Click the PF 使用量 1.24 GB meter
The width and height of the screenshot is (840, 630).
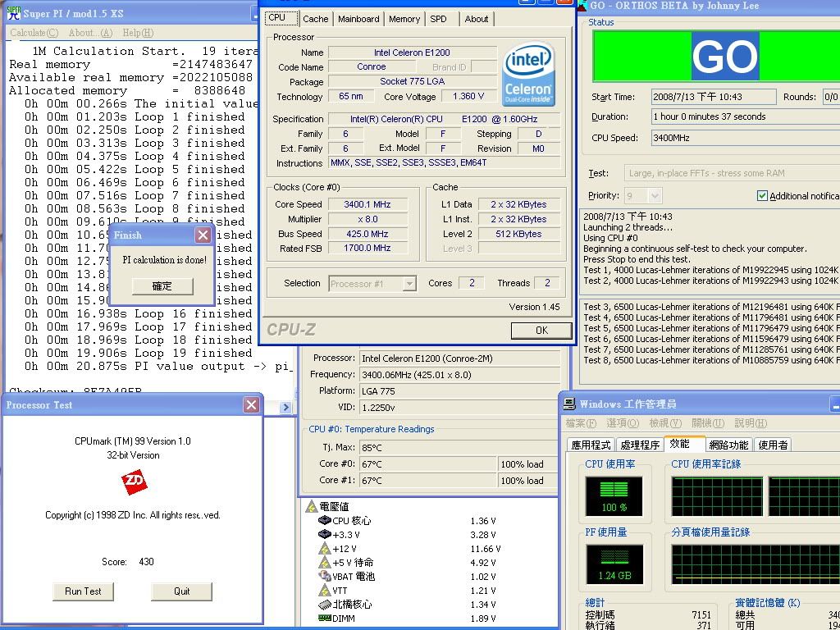(x=614, y=564)
